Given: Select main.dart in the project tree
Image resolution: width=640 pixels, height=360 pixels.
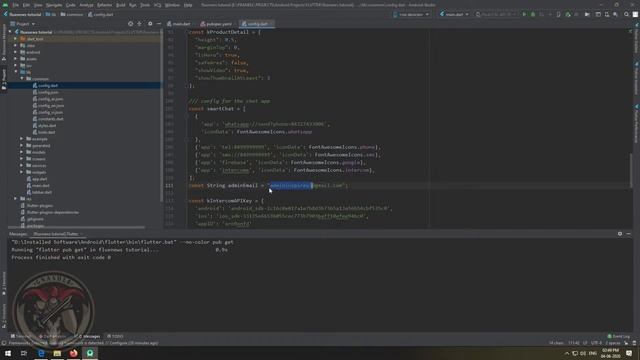Looking at the screenshot, I should [40, 185].
